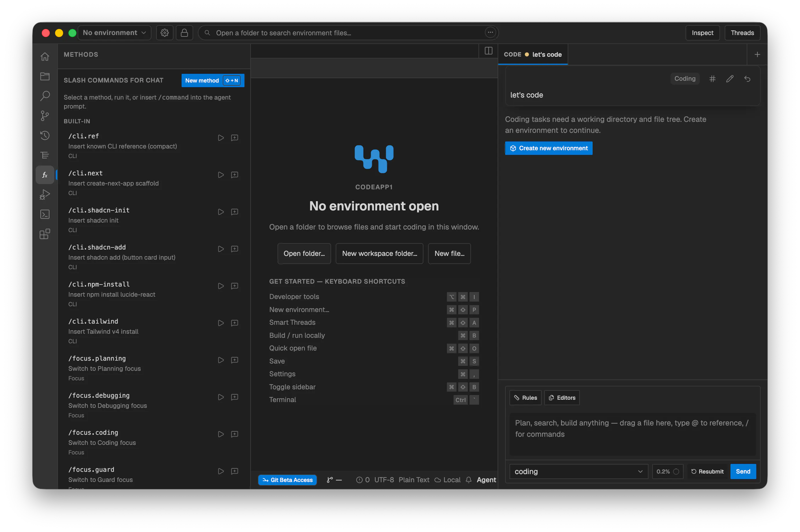The height and width of the screenshot is (532, 800).
Task: Open the history clock sidebar icon
Action: tap(45, 135)
